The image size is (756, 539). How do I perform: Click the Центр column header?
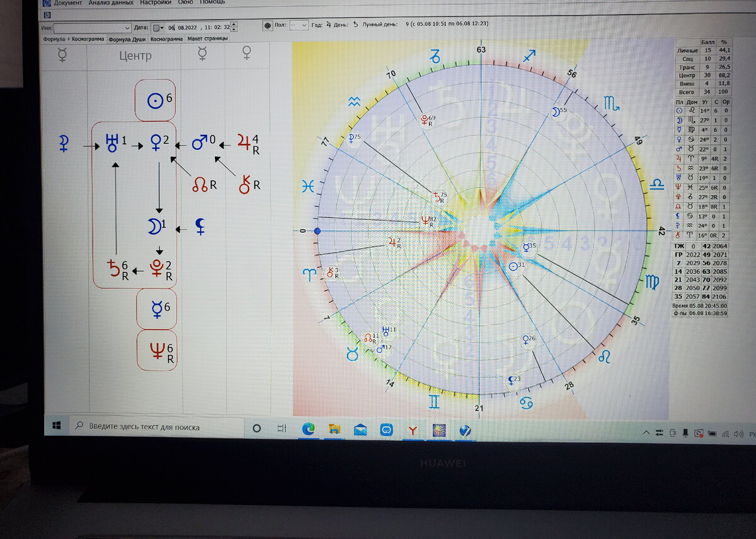click(135, 56)
